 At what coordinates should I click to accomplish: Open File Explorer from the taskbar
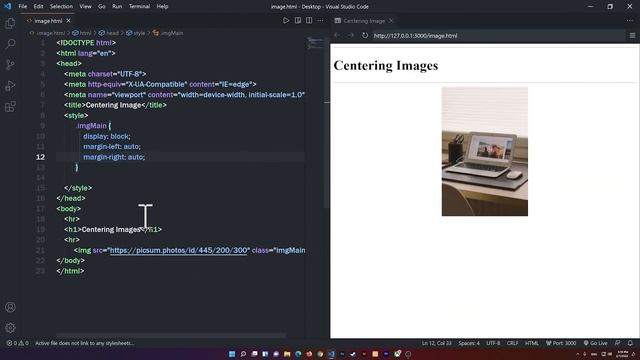(287, 354)
